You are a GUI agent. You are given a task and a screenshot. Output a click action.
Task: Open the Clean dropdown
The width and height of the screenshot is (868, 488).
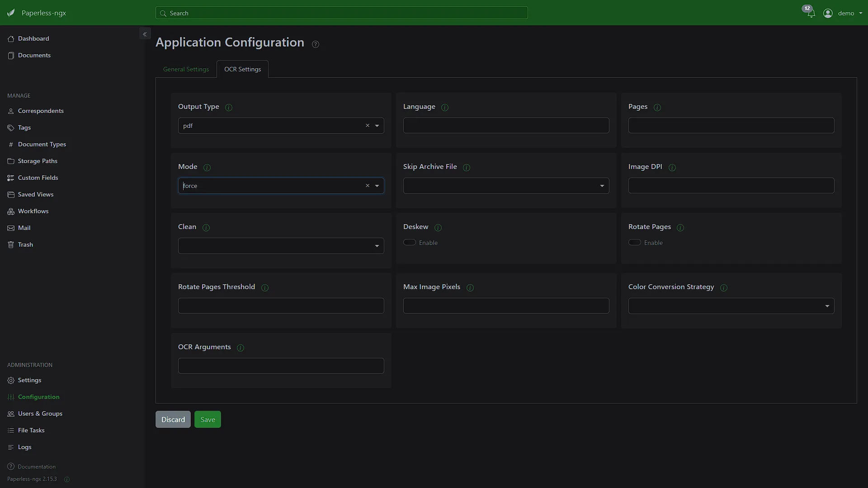pos(281,246)
